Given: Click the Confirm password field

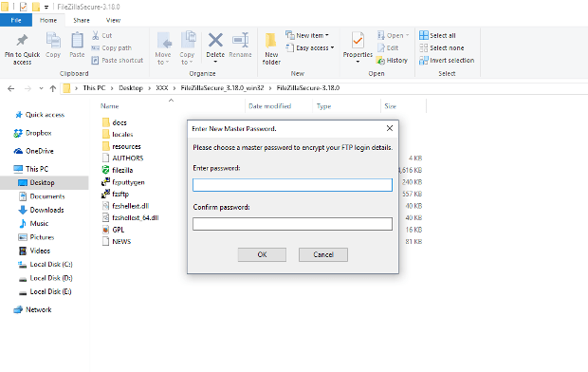Looking at the screenshot, I should click(292, 224).
